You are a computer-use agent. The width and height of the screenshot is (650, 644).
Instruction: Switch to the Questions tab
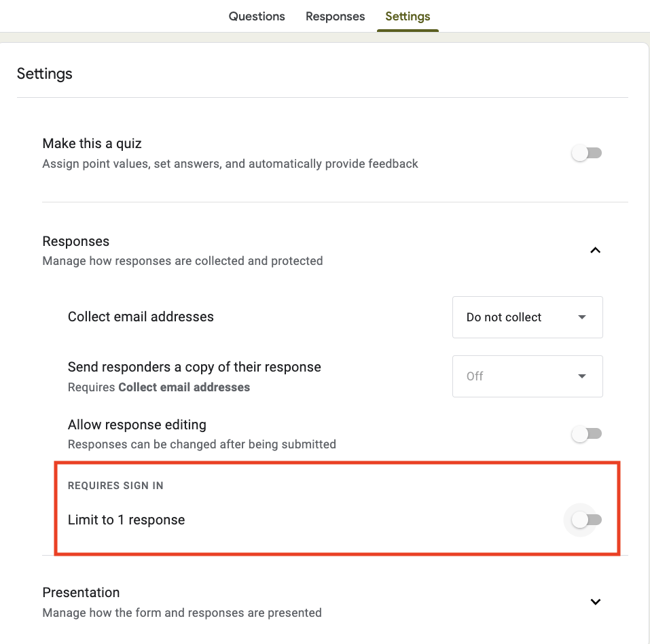[257, 16]
